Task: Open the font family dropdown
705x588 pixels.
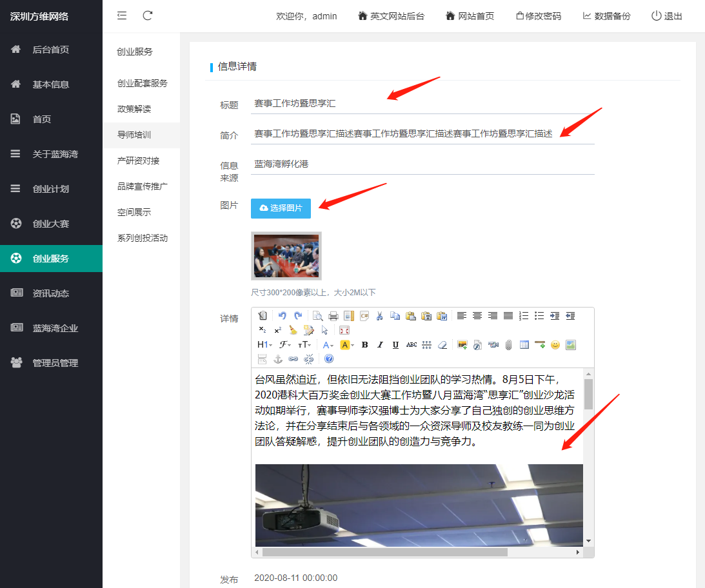Action: tap(284, 345)
